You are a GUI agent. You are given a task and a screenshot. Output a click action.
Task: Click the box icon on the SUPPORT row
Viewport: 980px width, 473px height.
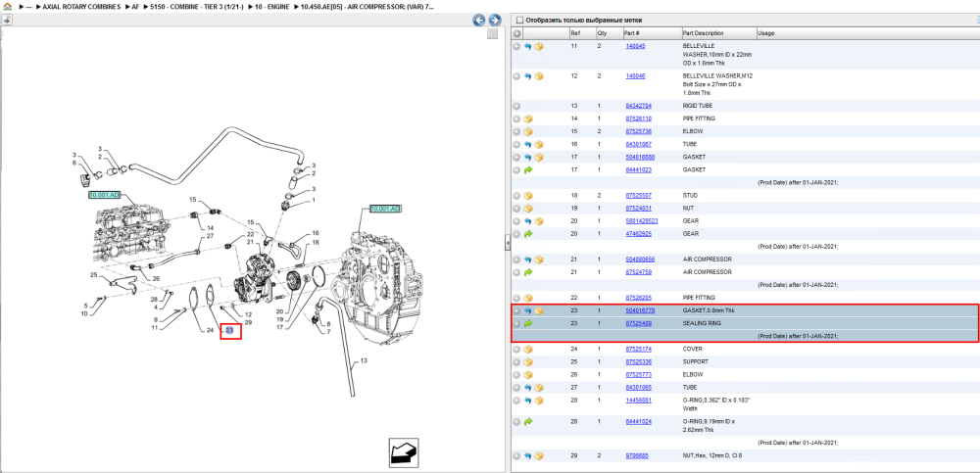(x=528, y=361)
